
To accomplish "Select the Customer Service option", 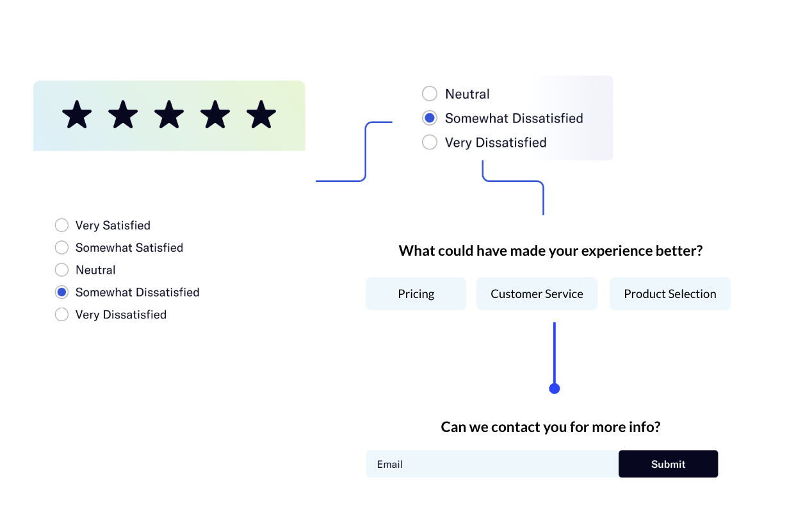I will pyautogui.click(x=537, y=294).
